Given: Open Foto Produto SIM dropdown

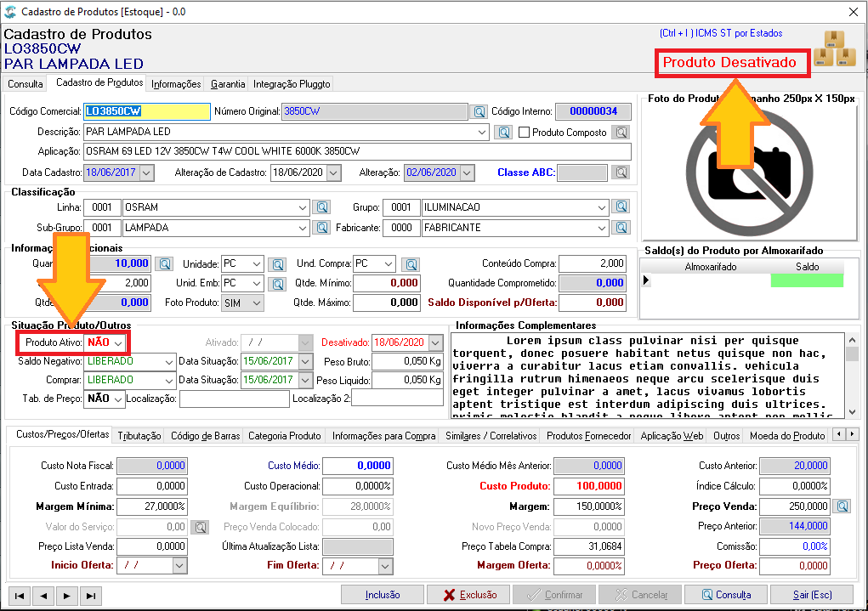Looking at the screenshot, I should pyautogui.click(x=256, y=303).
